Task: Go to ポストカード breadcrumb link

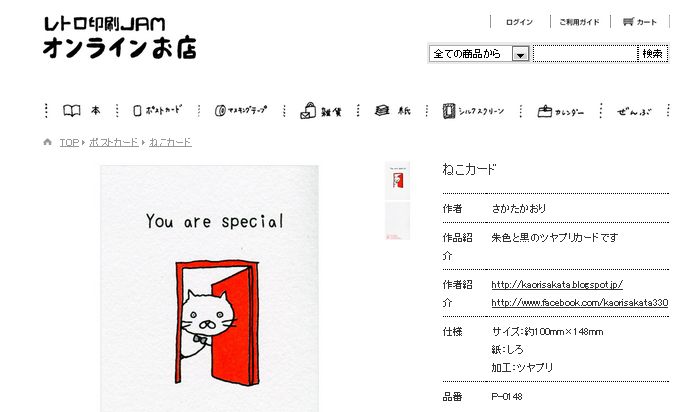Action: [x=113, y=142]
